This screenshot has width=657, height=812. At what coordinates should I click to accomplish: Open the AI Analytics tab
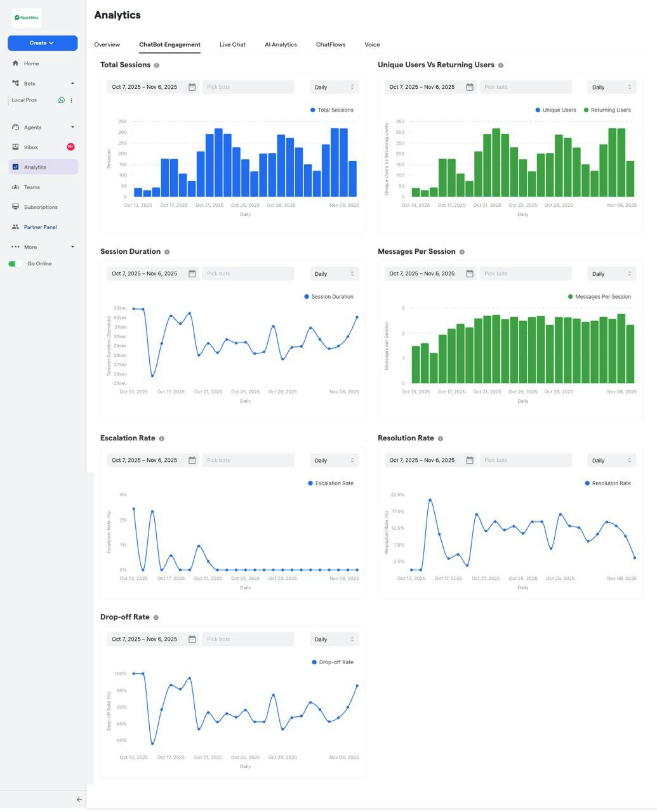point(281,44)
